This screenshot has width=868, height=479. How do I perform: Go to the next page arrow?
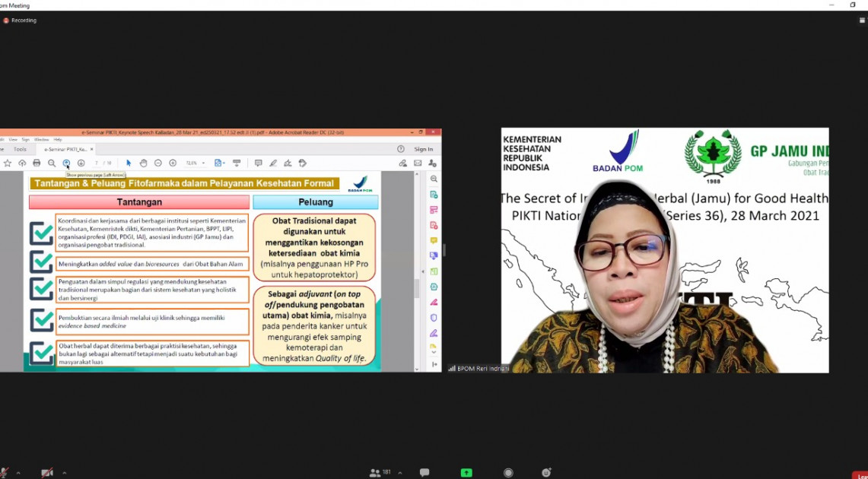tap(81, 163)
